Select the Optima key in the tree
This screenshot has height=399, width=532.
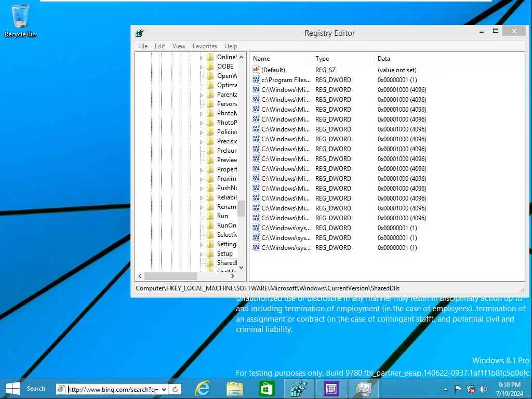(227, 85)
